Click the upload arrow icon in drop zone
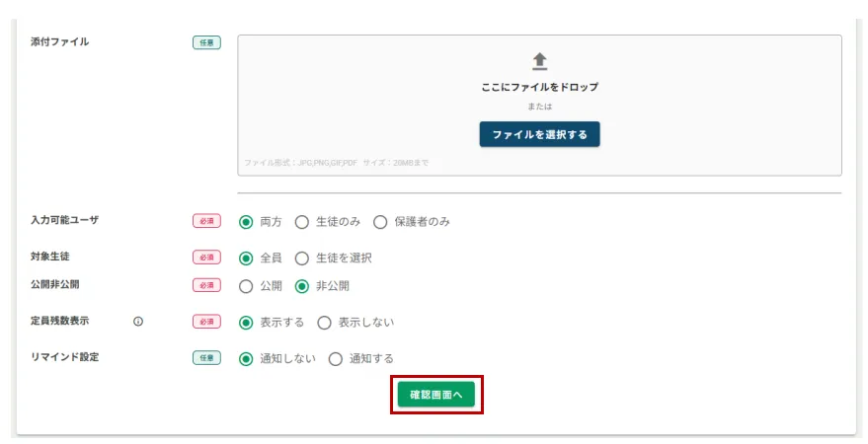The height and width of the screenshot is (444, 868). tap(539, 61)
